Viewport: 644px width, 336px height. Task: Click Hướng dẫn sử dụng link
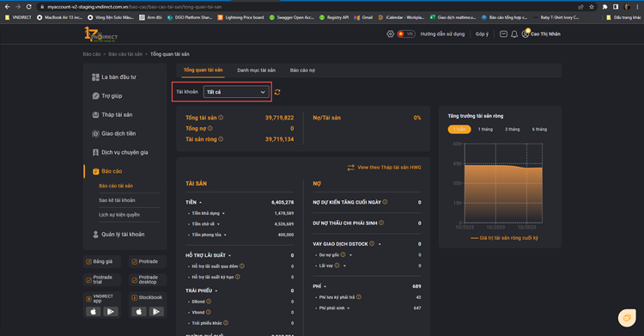pos(442,34)
